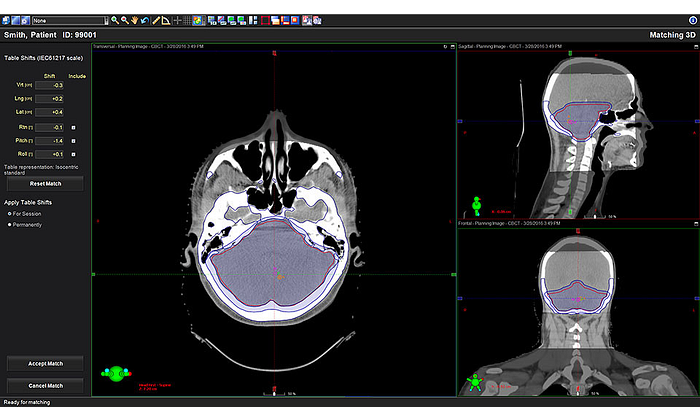Viewport: 700px width, 420px height.
Task: Click the split view layout icon
Action: (x=253, y=21)
